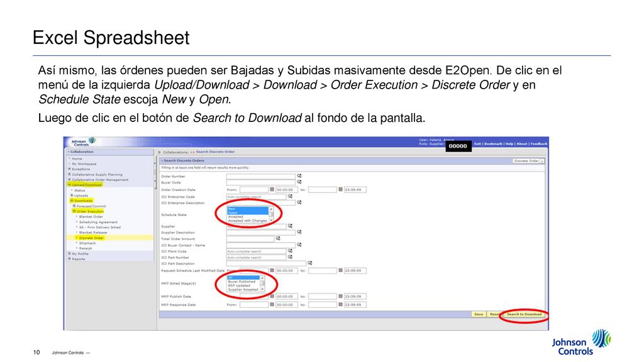The height and width of the screenshot is (362, 644).
Task: Select 'Open' in Schedule State list
Action: (248, 212)
